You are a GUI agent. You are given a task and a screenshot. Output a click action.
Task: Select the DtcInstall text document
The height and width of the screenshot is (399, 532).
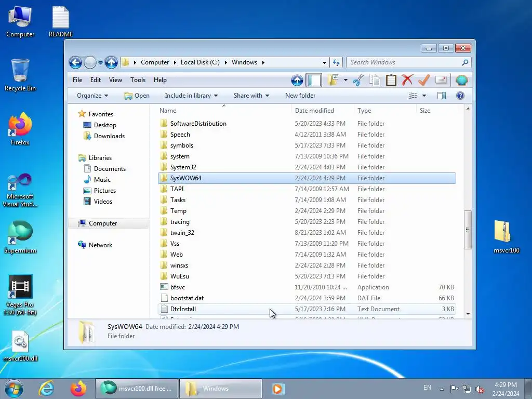(x=307, y=309)
